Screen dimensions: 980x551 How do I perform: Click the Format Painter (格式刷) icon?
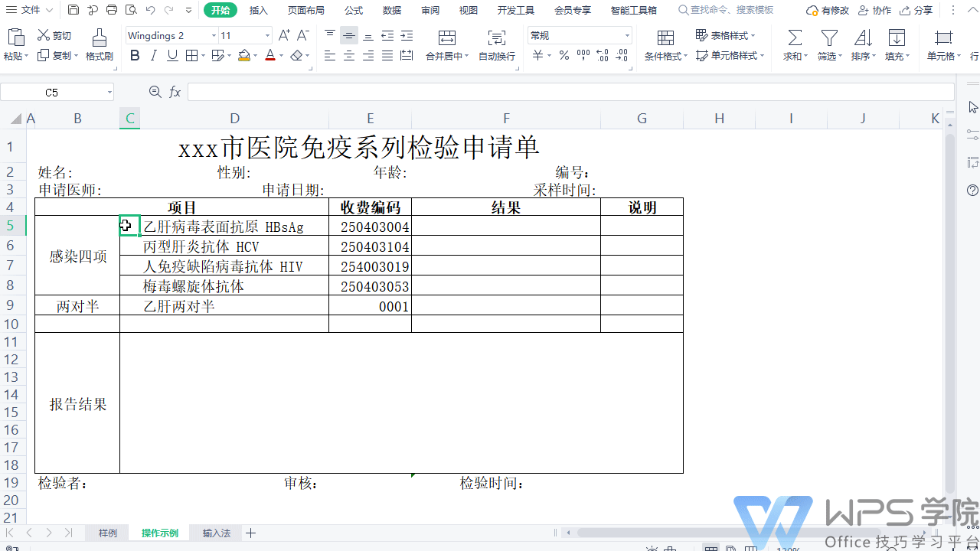click(x=99, y=38)
